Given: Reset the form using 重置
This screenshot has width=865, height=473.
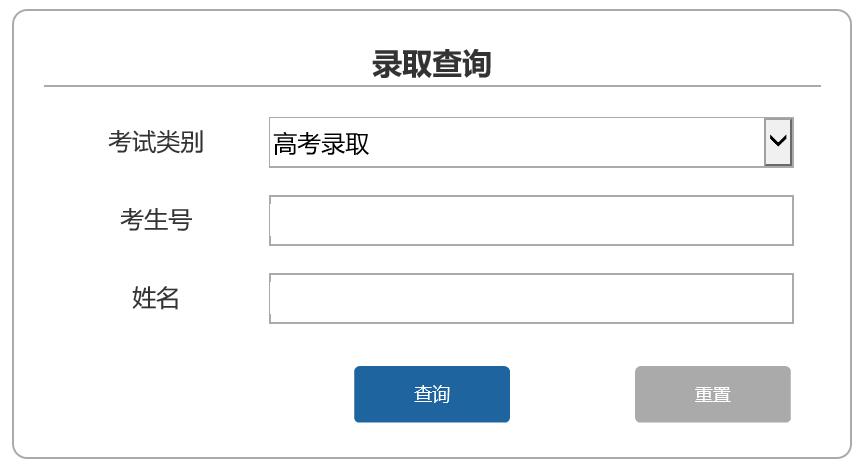Looking at the screenshot, I should tap(712, 394).
